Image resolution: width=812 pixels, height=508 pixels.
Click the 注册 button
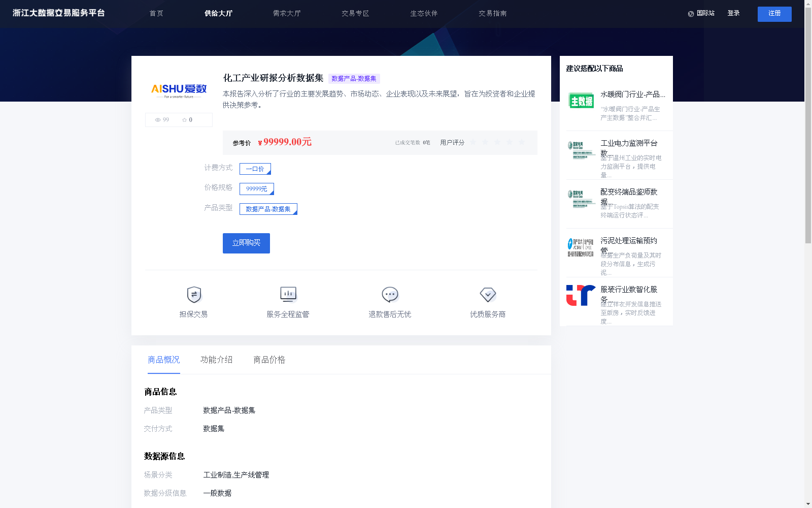tap(774, 14)
